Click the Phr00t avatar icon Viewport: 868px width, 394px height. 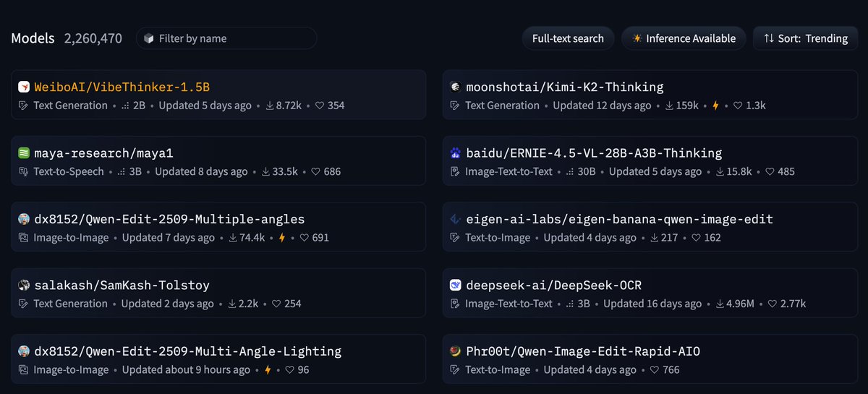(x=455, y=351)
